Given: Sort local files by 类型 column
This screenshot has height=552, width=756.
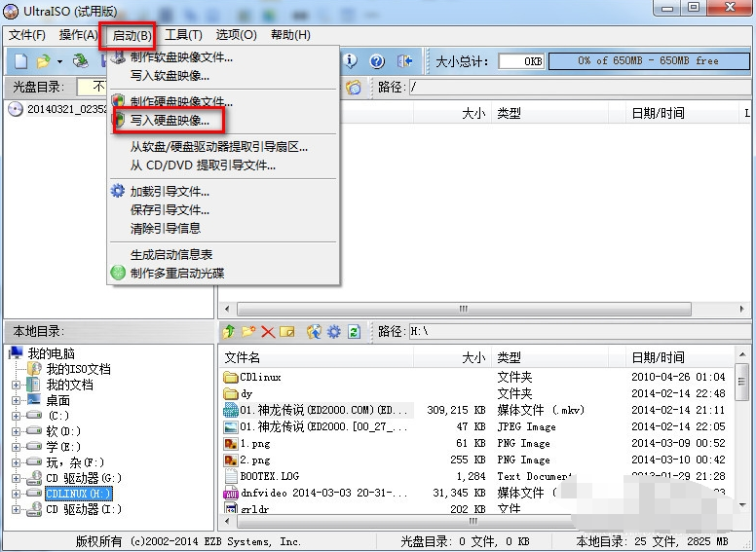Looking at the screenshot, I should coord(549,357).
